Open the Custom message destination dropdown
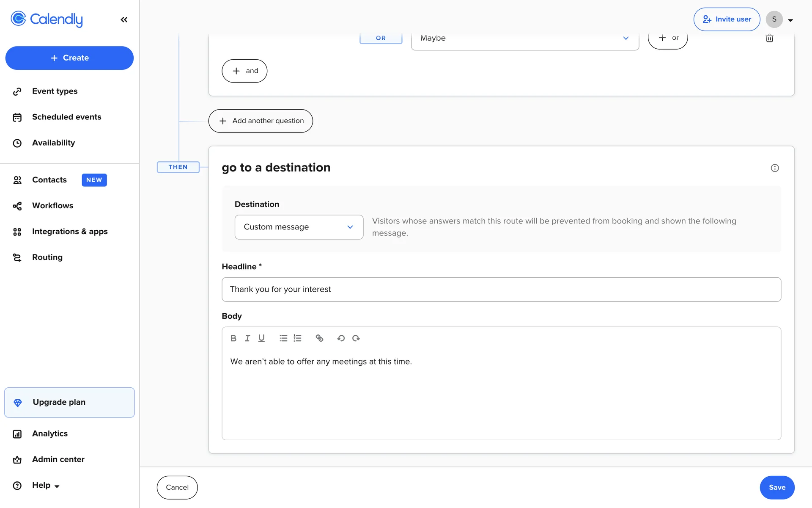812x508 pixels. (x=299, y=227)
